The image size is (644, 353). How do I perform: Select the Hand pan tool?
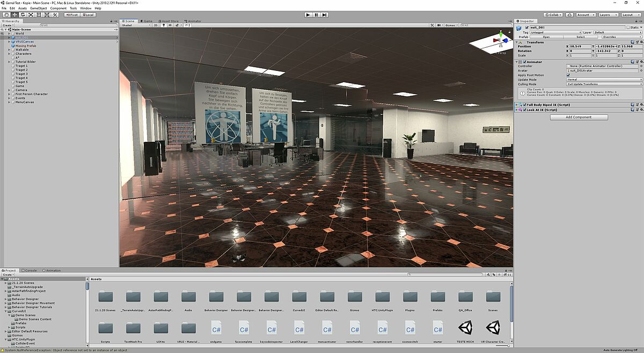point(6,15)
